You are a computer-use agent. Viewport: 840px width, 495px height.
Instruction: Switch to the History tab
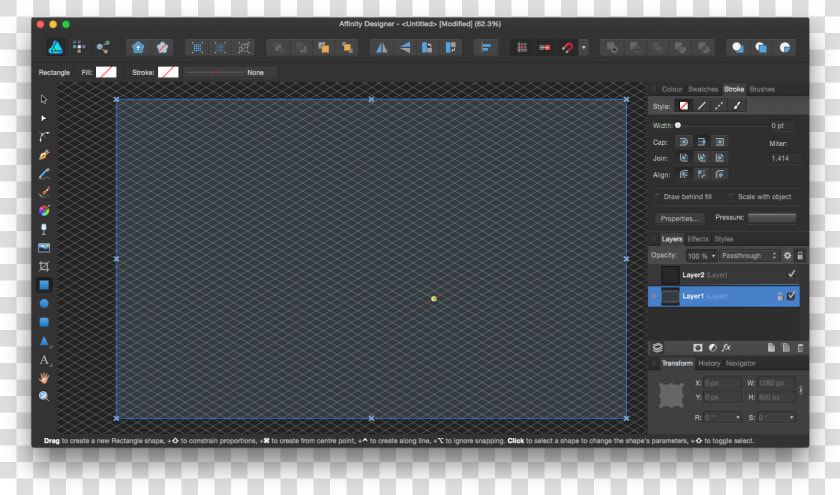click(x=709, y=363)
